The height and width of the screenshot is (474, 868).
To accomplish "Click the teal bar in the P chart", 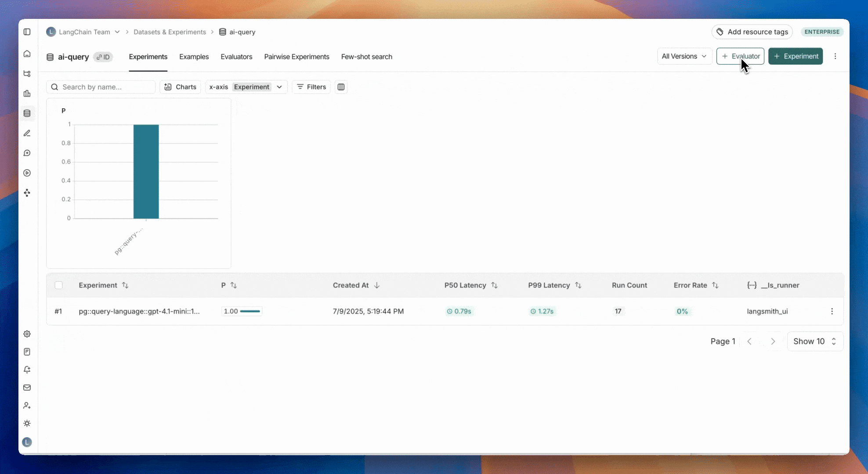I will click(146, 171).
